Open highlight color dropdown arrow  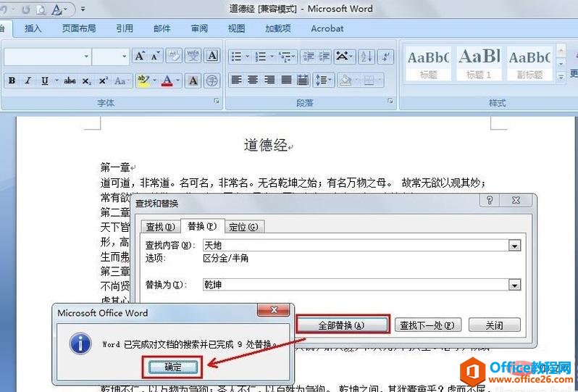point(154,80)
